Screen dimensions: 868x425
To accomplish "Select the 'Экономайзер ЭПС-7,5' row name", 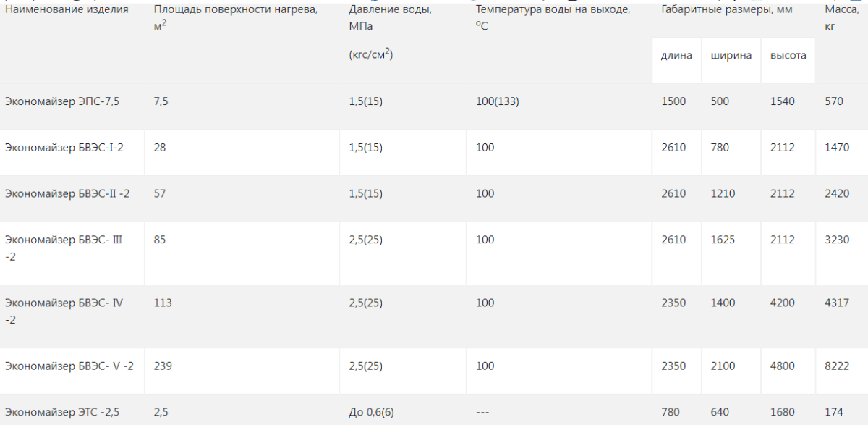I will tap(62, 102).
